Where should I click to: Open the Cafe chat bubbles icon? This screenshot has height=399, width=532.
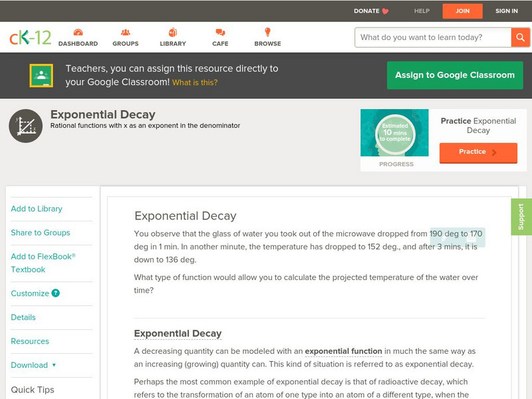220,33
